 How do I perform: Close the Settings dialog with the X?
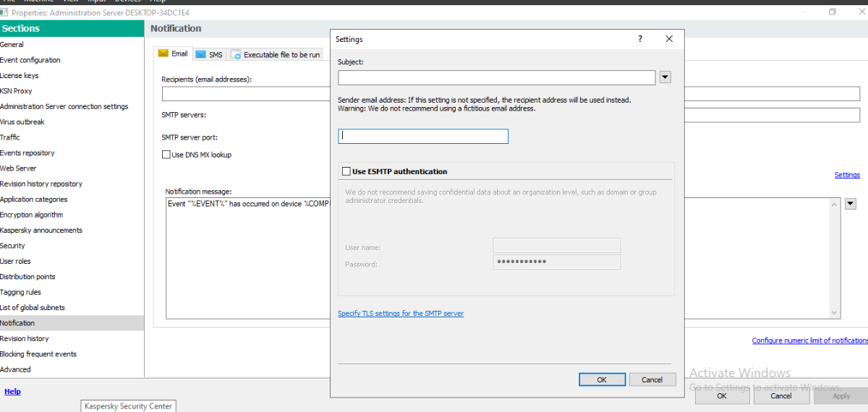(x=669, y=39)
